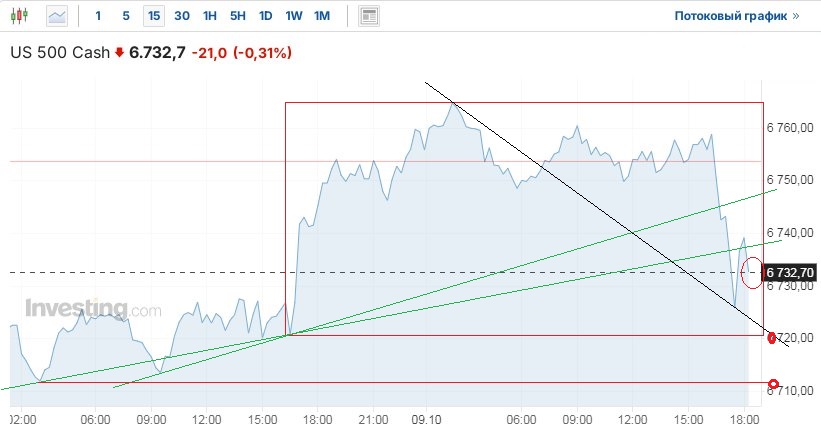Click the current price label 6 732,70
This screenshot has width=821, height=430.
click(x=791, y=272)
